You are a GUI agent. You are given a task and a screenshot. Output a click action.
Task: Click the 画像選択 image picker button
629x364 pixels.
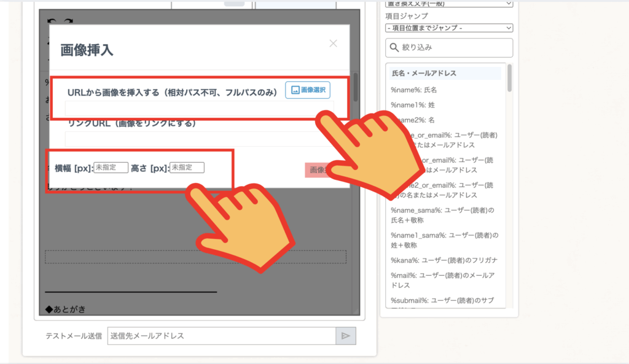pyautogui.click(x=307, y=90)
